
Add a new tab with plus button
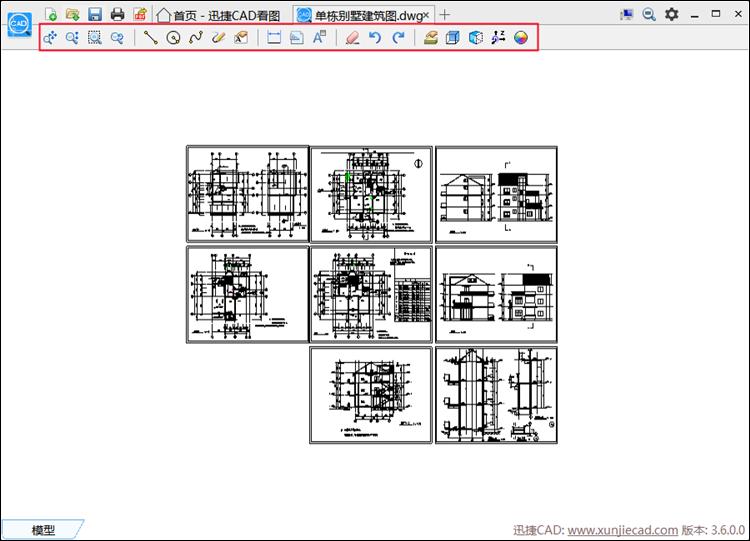pyautogui.click(x=445, y=15)
